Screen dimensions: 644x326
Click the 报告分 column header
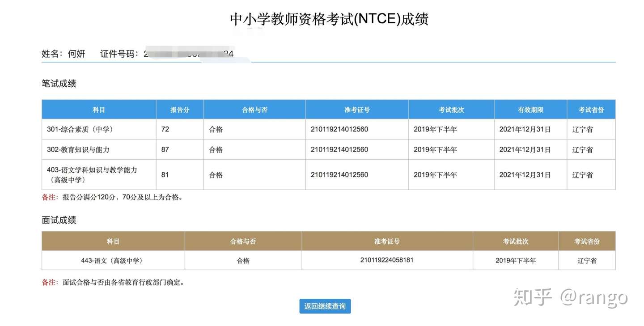180,110
